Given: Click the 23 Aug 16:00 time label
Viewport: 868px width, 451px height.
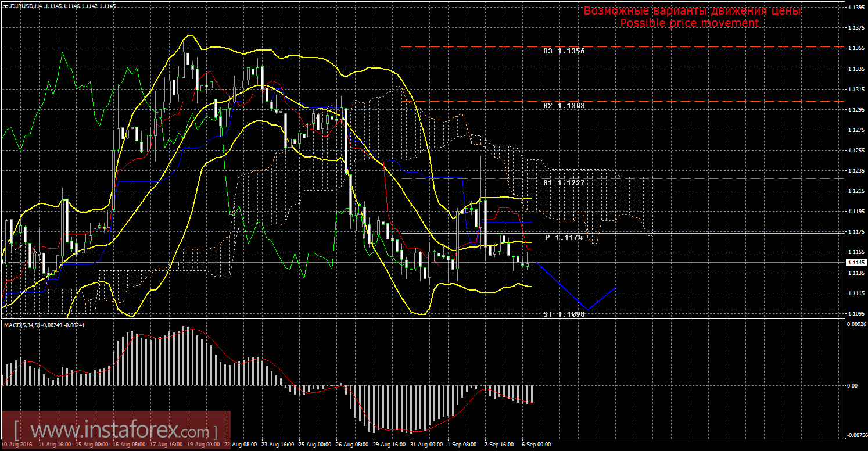Looking at the screenshot, I should [x=278, y=445].
